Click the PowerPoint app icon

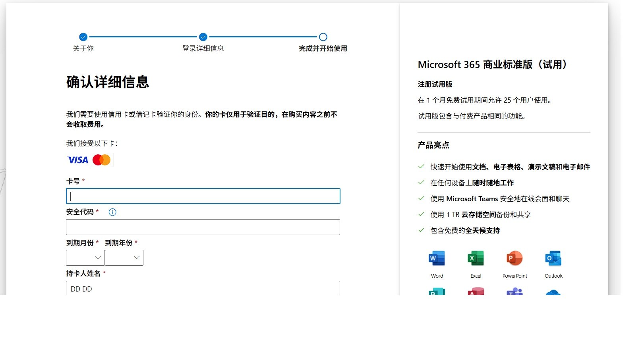[x=514, y=259]
